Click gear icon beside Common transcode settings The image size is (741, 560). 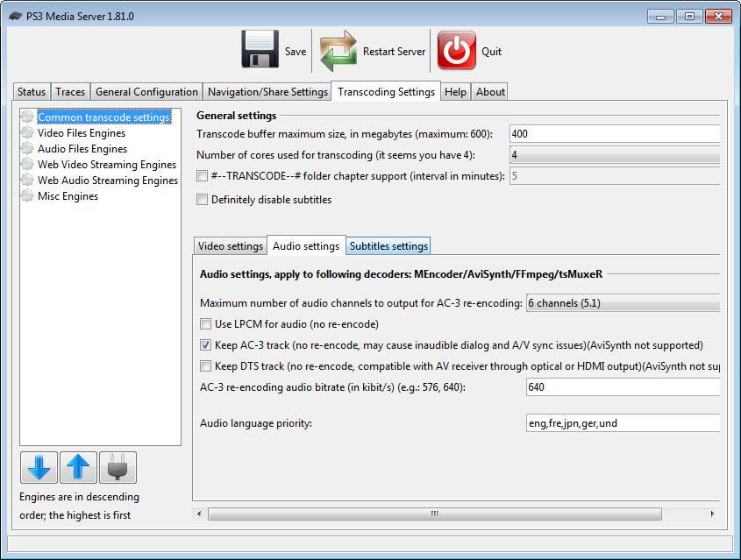tap(27, 117)
